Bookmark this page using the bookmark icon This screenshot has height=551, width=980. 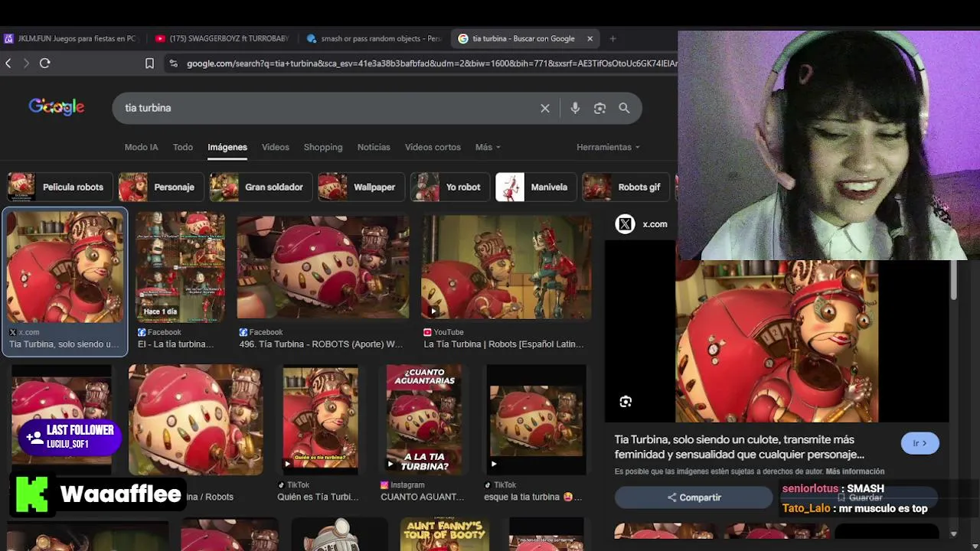click(x=149, y=64)
